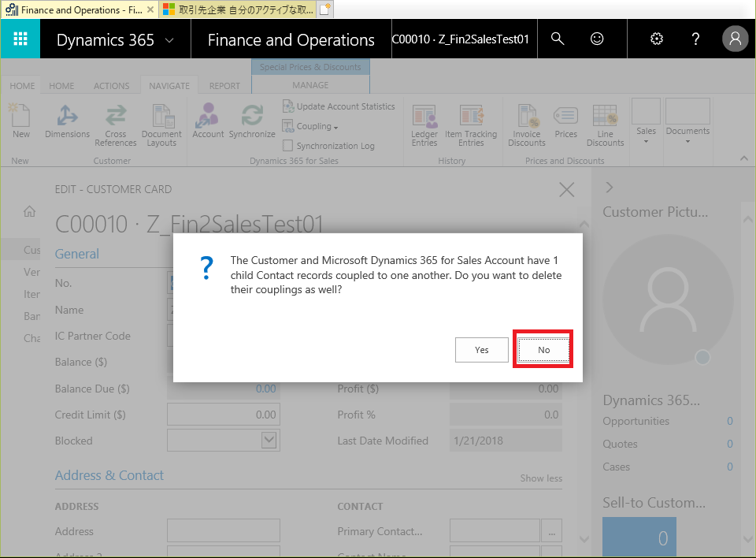The width and height of the screenshot is (756, 558).
Task: Click the Account ribbon icon
Action: pyautogui.click(x=208, y=121)
